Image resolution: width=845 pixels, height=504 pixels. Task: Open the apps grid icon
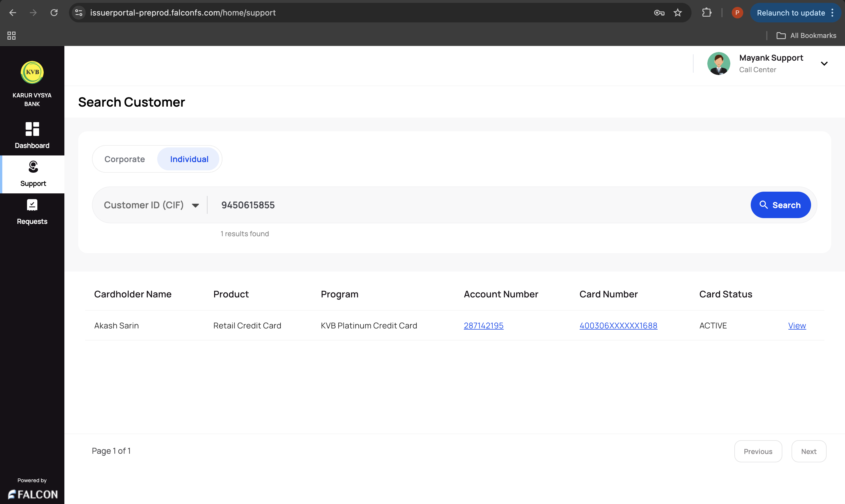tap(11, 36)
